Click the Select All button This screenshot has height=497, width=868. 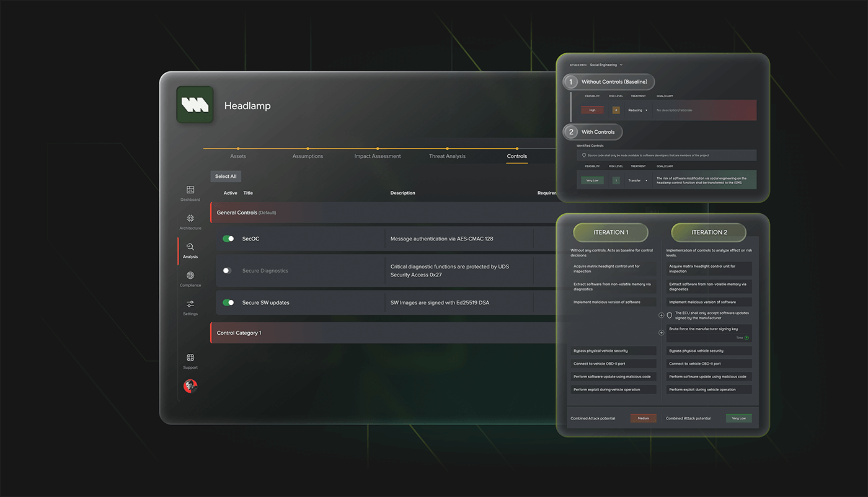(226, 177)
